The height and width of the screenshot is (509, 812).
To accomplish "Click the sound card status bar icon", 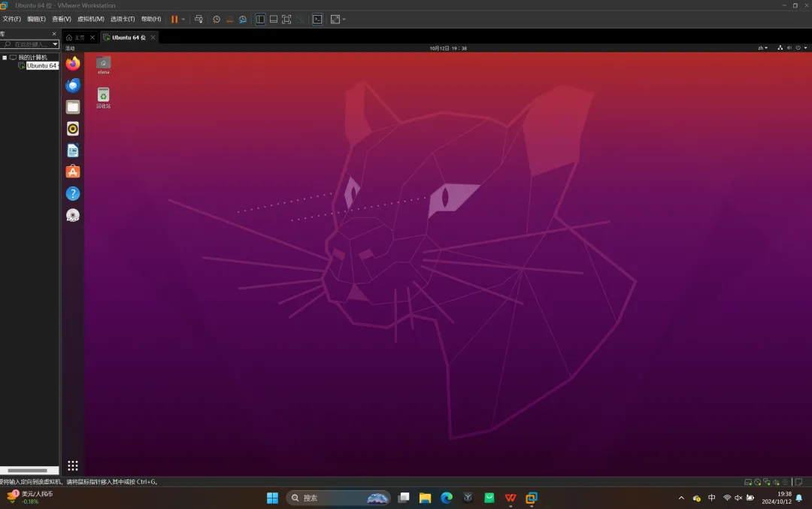I will point(776,482).
